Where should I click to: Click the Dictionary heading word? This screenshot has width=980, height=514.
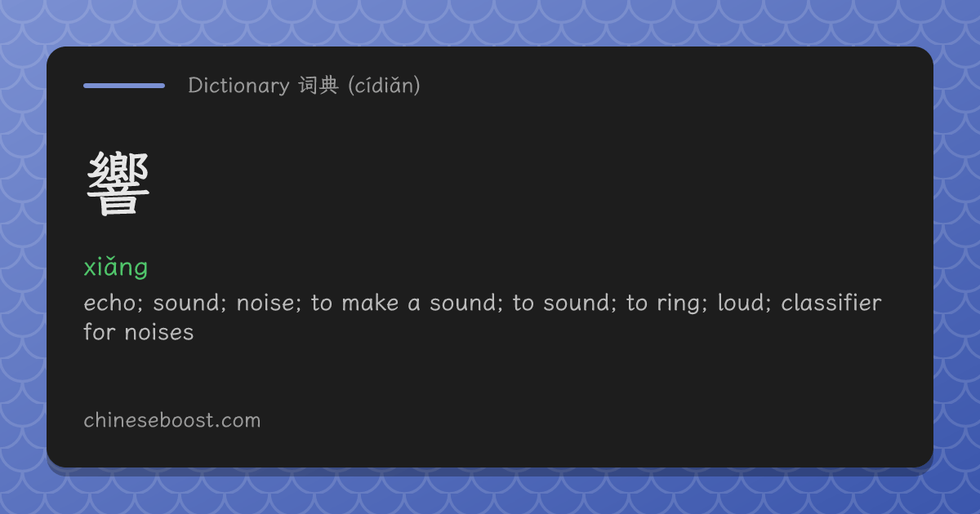tap(238, 86)
